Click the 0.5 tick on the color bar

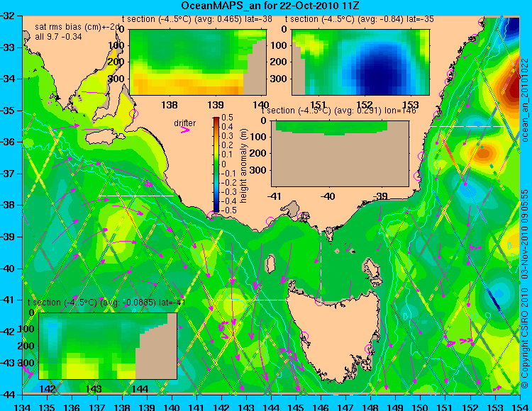(228, 118)
